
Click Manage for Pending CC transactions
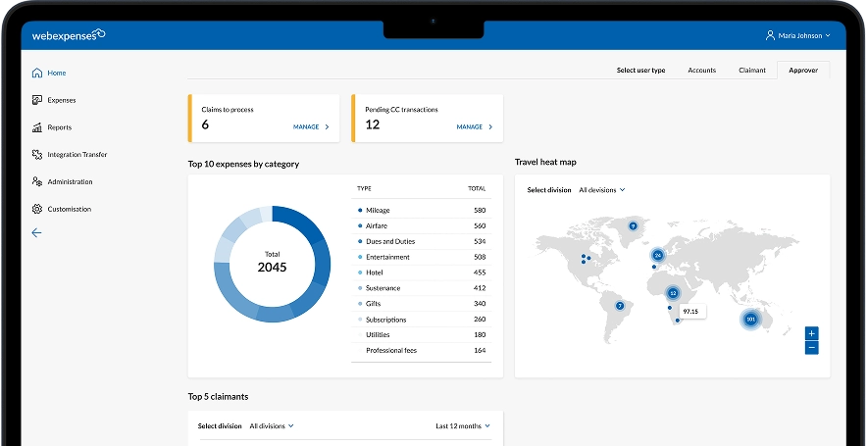point(475,127)
